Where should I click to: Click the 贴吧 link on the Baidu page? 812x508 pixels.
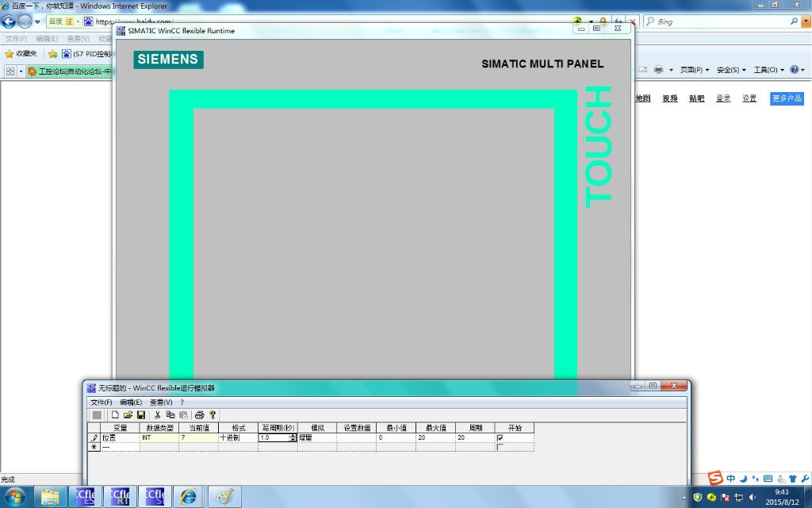coord(696,98)
